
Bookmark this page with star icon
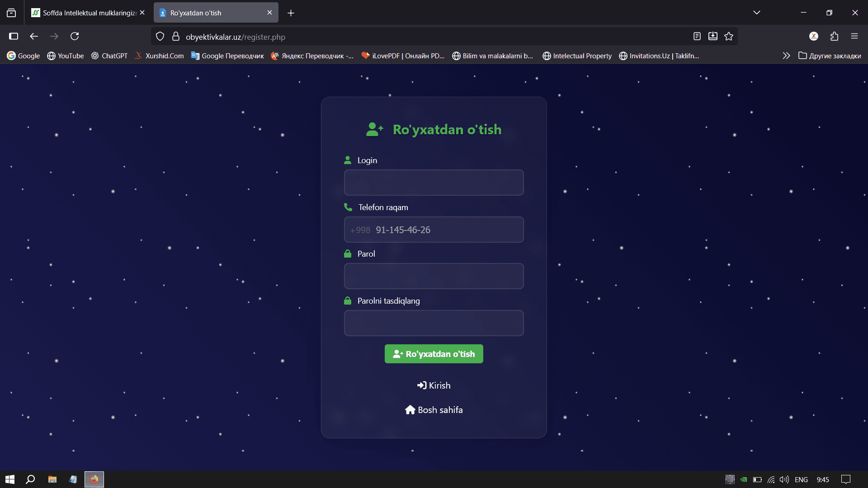click(x=729, y=36)
